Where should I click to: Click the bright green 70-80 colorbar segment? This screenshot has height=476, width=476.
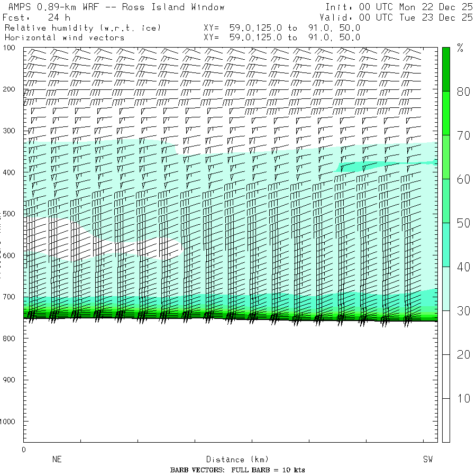pyautogui.click(x=446, y=113)
